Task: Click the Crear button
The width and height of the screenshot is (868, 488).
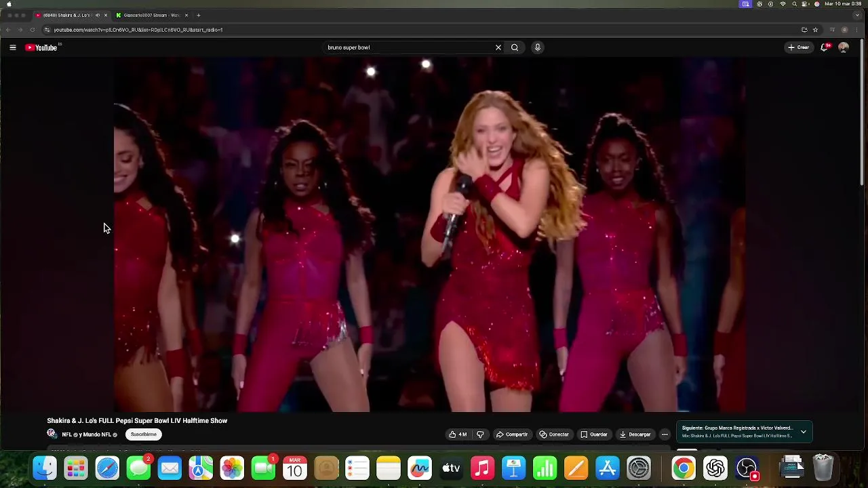Action: click(798, 47)
